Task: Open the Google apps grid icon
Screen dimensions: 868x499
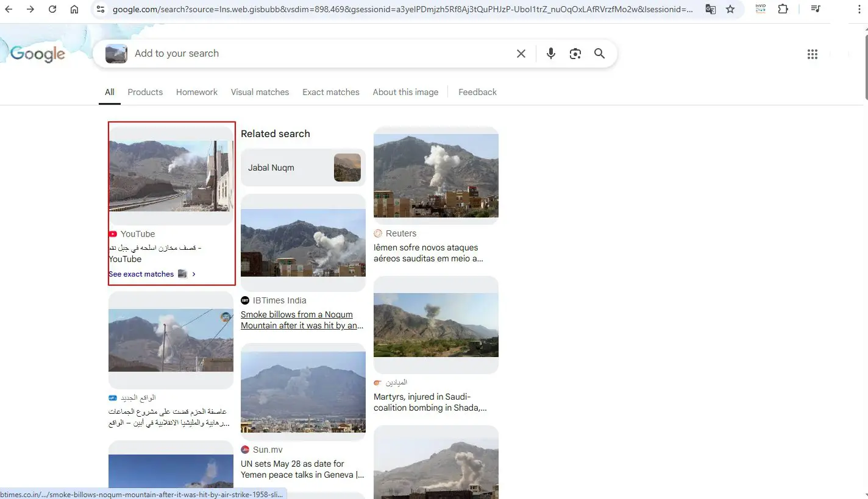Action: click(813, 54)
